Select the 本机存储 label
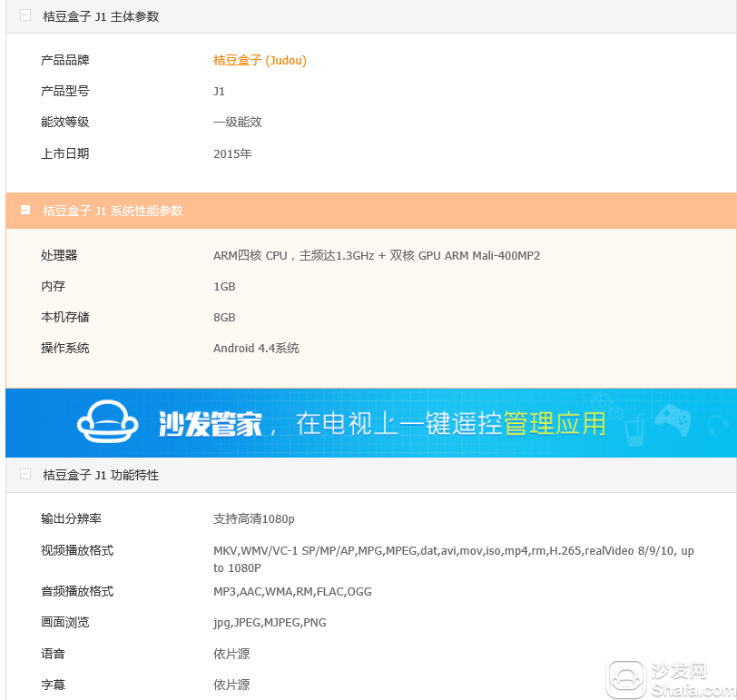737x700 pixels. click(x=64, y=318)
